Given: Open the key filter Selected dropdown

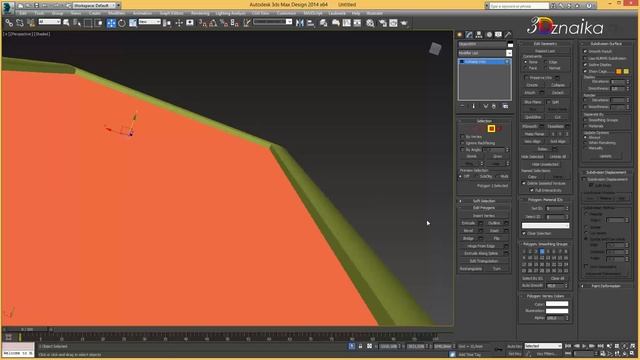Looking at the screenshot, I should 543,346.
